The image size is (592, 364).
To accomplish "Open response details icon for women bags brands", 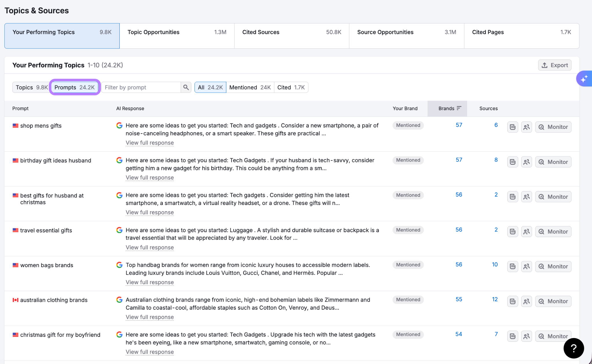I will click(x=513, y=266).
